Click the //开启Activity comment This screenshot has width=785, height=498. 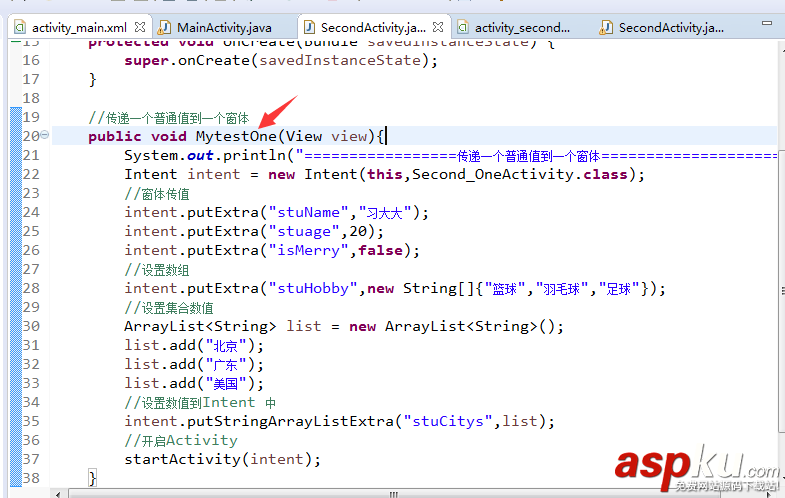[181, 440]
